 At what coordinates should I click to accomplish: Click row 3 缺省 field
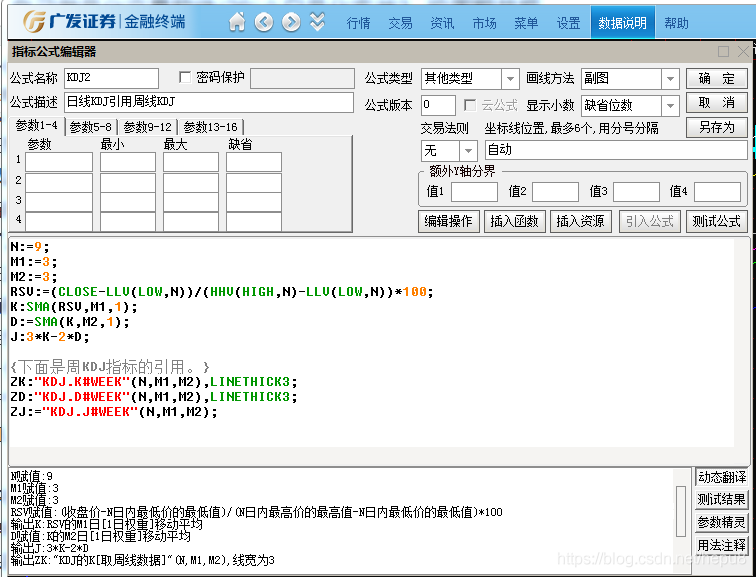tap(254, 202)
